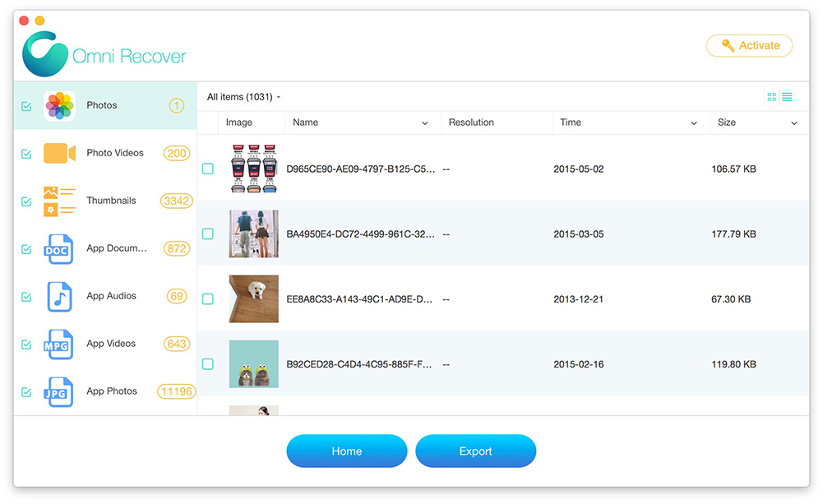Click the date 2015-05-02
The height and width of the screenshot is (504, 823).
click(x=579, y=169)
